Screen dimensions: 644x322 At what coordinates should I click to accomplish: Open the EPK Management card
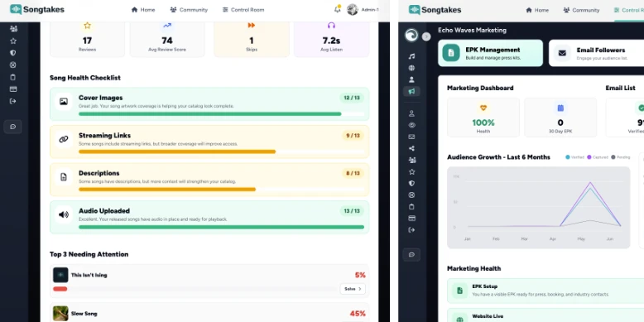[x=490, y=53]
